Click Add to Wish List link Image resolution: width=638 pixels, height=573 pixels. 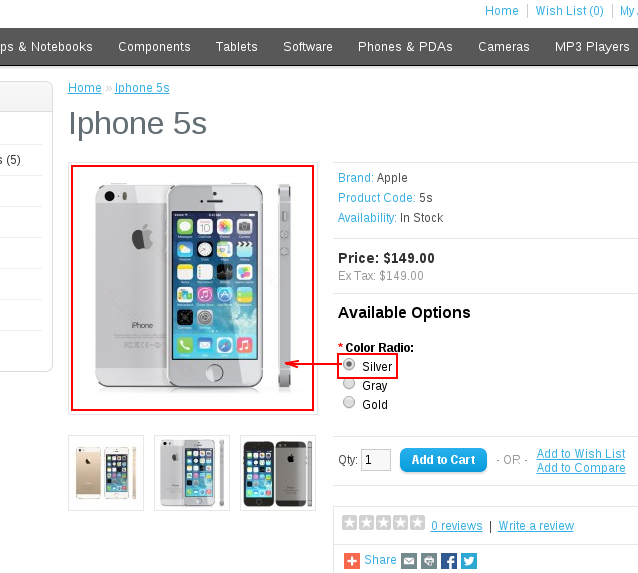pos(581,453)
